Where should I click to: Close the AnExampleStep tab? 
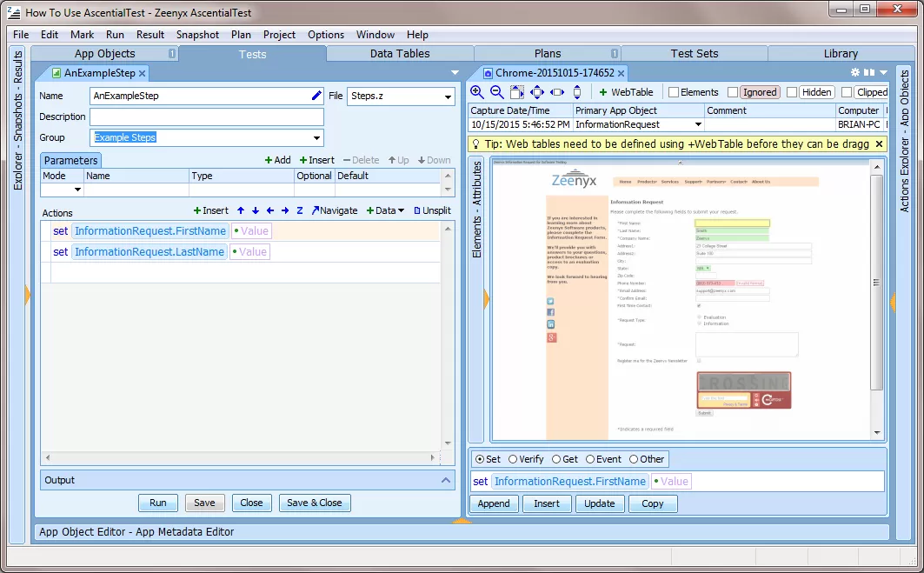point(142,73)
